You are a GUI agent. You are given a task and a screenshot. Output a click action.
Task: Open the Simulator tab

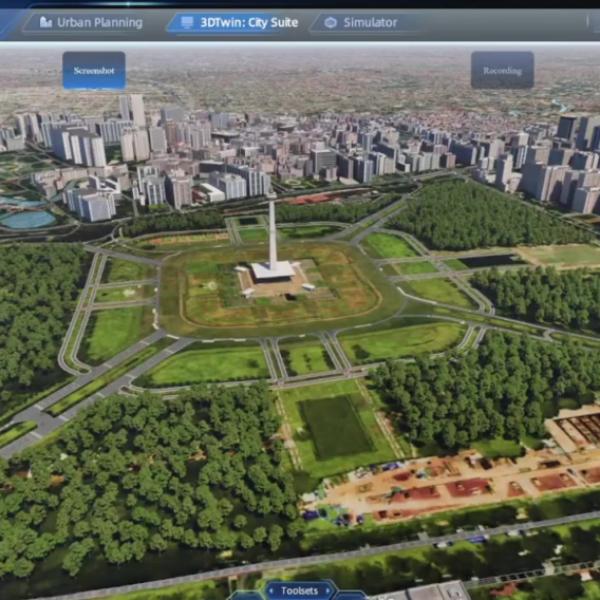point(362,23)
